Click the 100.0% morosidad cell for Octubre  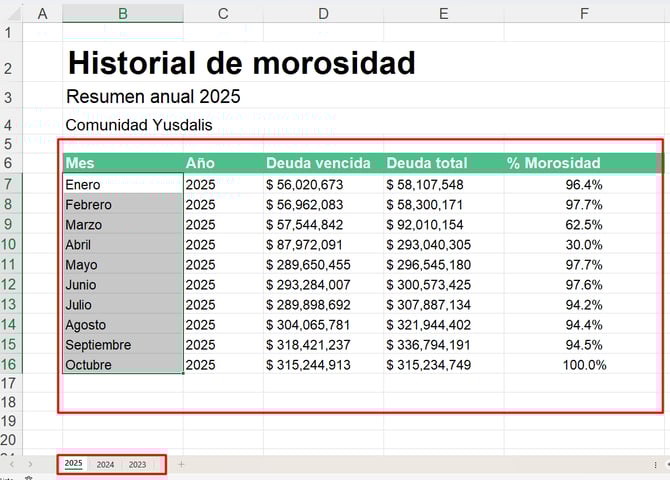[x=583, y=365]
